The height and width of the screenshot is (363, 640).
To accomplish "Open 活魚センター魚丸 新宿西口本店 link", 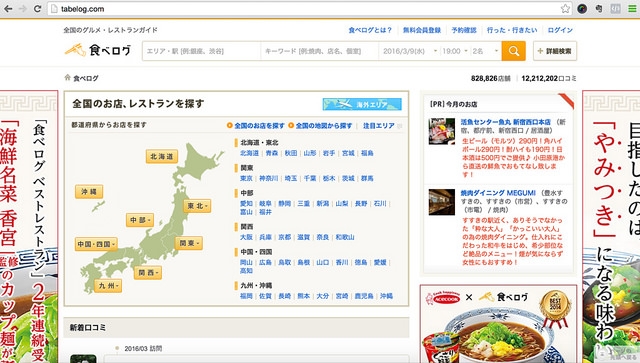I will [x=506, y=122].
